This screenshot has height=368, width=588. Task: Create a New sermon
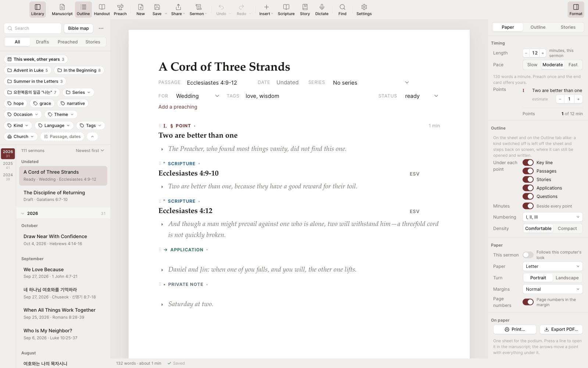[x=140, y=10]
